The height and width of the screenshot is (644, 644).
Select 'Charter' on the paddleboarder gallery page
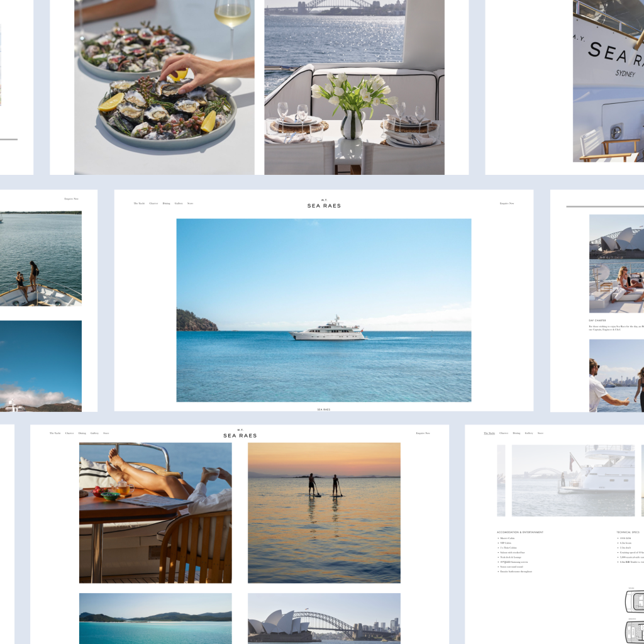pyautogui.click(x=69, y=433)
